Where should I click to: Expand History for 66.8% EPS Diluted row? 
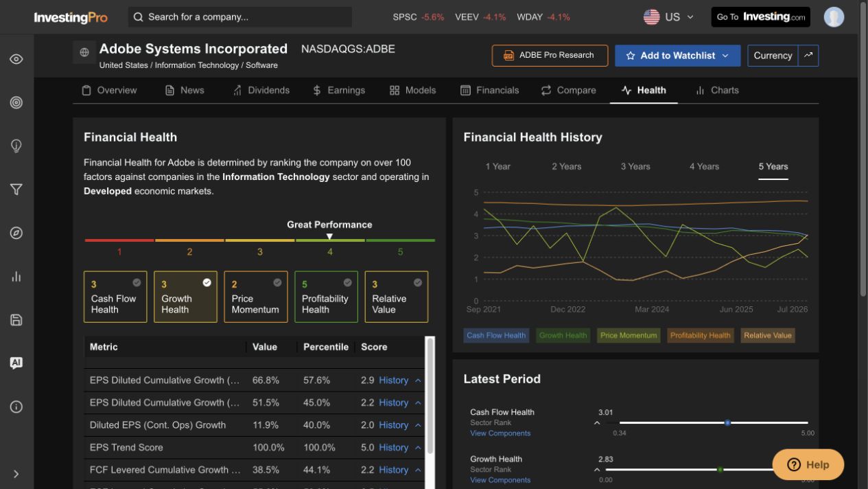pyautogui.click(x=399, y=380)
